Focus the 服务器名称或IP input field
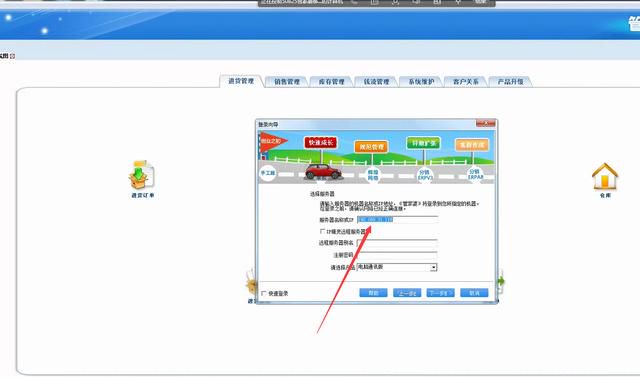The width and height of the screenshot is (640, 377). click(397, 220)
